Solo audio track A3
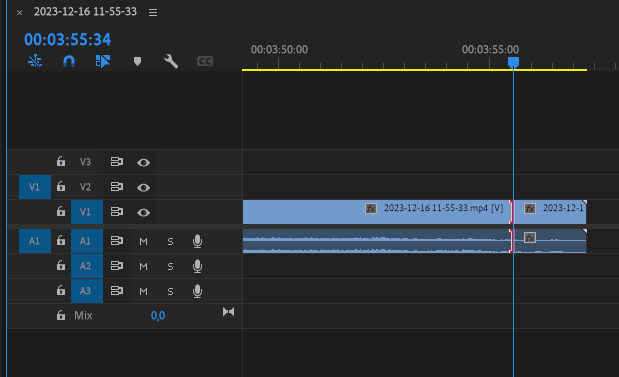 coord(170,291)
